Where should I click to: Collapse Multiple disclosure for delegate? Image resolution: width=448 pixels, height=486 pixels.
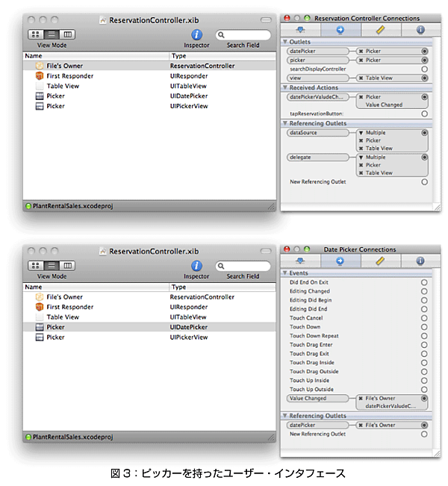[361, 158]
